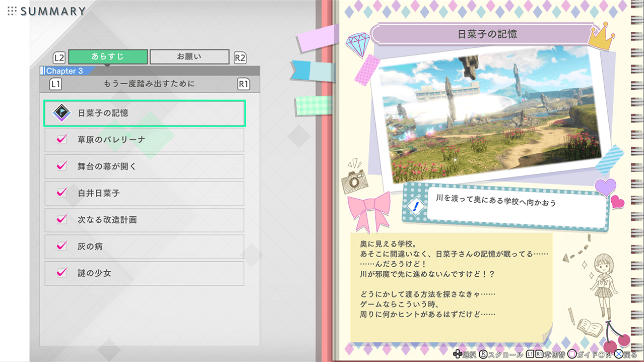Screen dimensions: 644x362
Task: Click the cross 戻る back button
Action: pos(626,355)
